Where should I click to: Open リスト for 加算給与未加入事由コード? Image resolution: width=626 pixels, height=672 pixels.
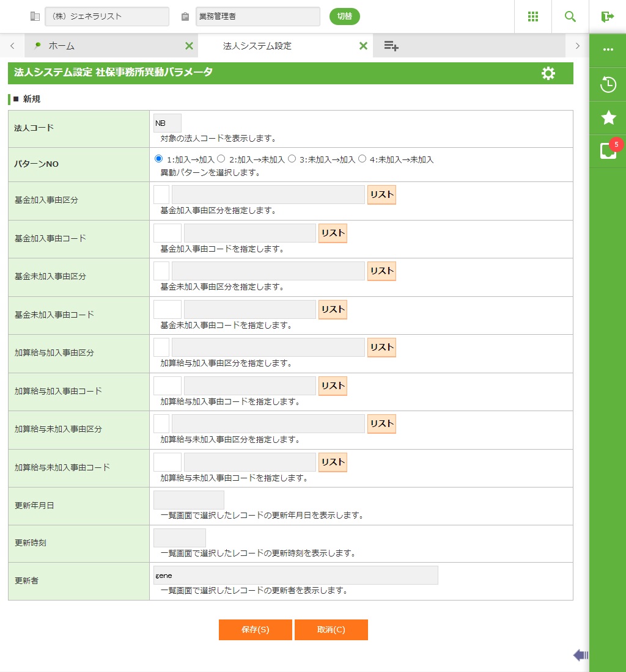click(x=333, y=462)
